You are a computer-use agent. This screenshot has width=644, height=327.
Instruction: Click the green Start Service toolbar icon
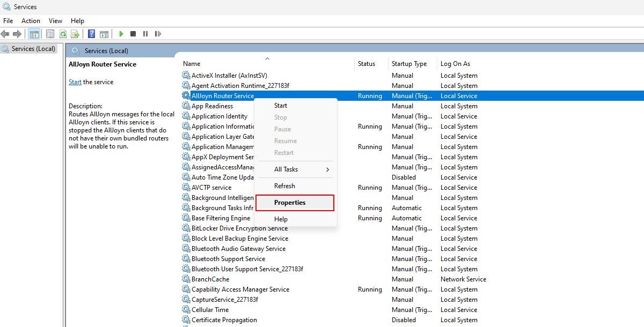pos(121,34)
